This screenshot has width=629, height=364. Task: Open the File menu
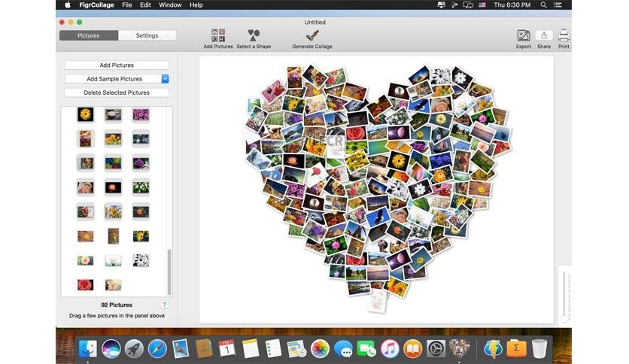point(126,5)
